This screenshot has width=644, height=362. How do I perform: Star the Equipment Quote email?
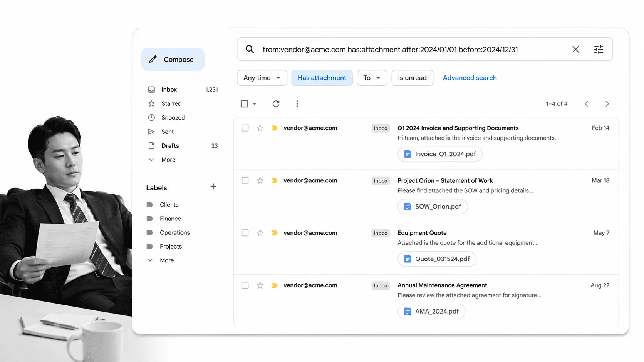click(260, 233)
